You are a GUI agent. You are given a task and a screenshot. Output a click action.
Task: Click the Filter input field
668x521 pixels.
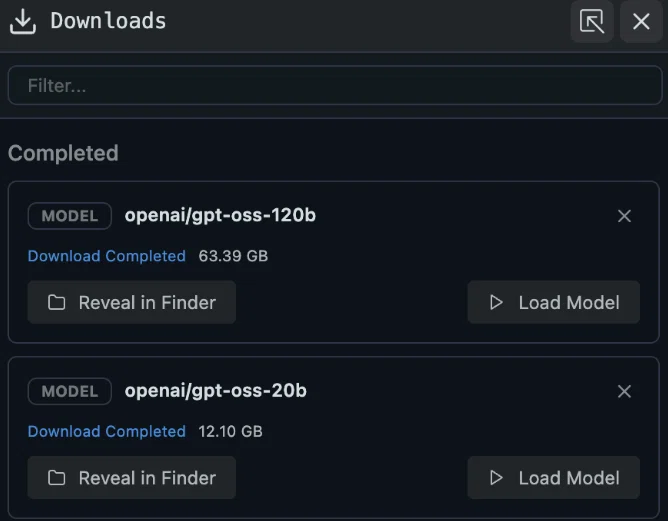[335, 85]
